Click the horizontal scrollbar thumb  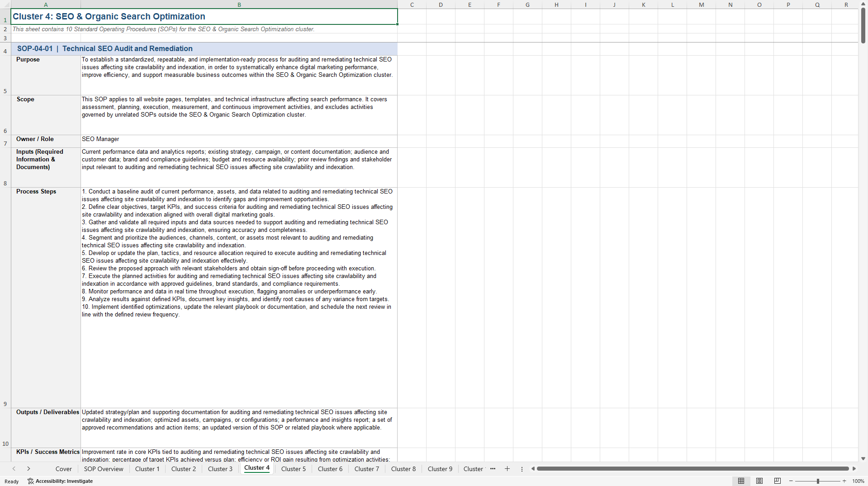click(693, 469)
